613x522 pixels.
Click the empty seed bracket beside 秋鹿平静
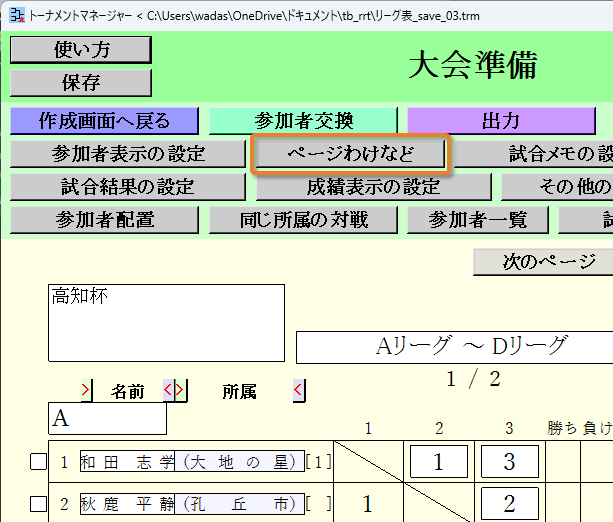tap(318, 504)
